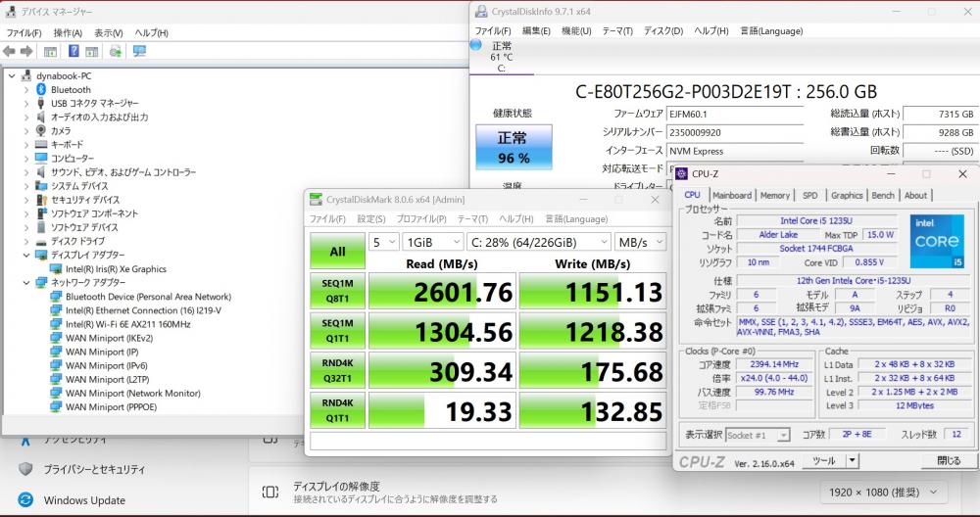Click the green All button in CrystalDiskMark

coord(337,251)
